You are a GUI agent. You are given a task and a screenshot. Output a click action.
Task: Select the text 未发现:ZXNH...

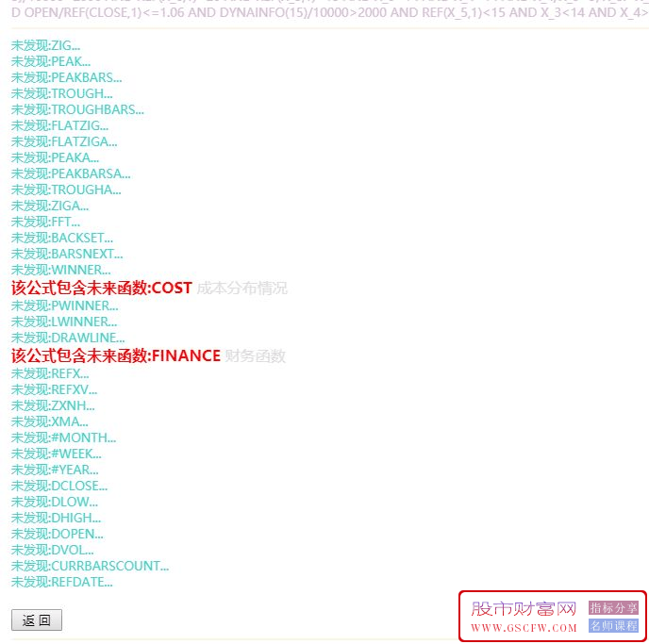pos(53,405)
